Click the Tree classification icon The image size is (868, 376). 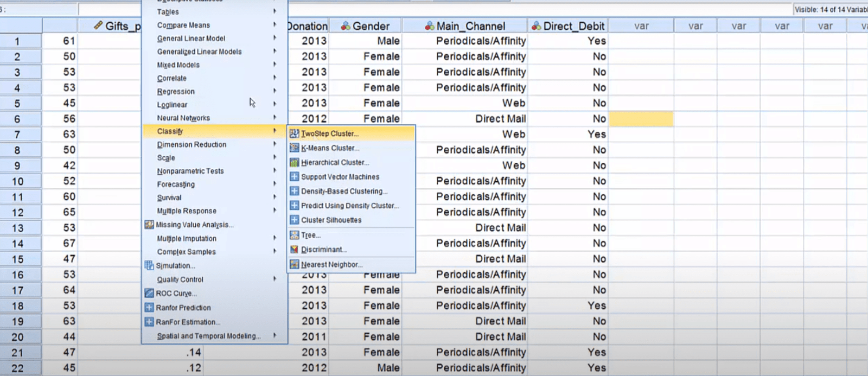coord(294,235)
